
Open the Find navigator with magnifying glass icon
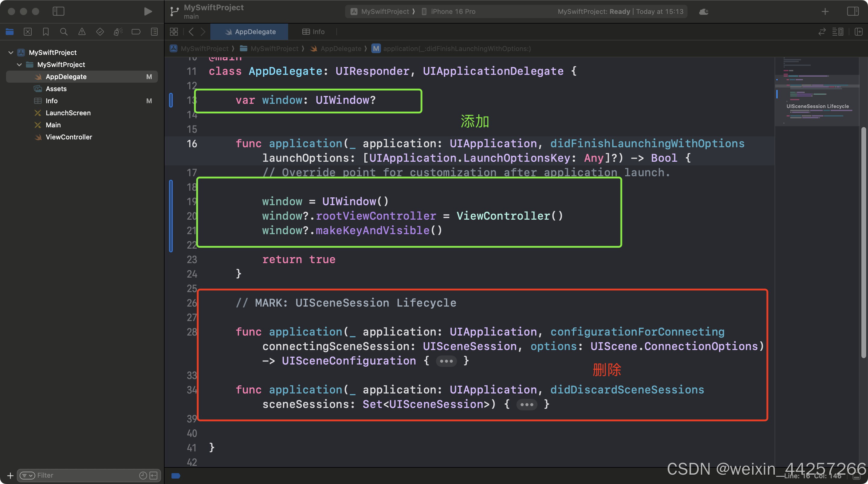(x=64, y=31)
